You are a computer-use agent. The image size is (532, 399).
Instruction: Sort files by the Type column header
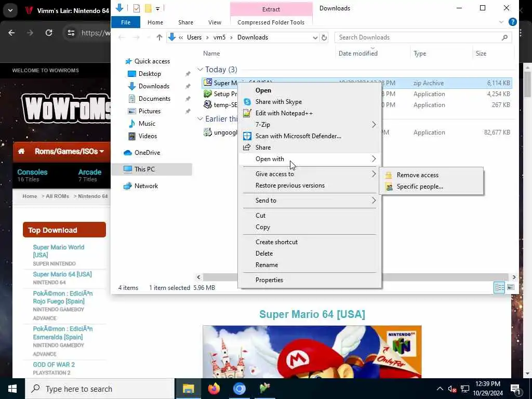[420, 54]
